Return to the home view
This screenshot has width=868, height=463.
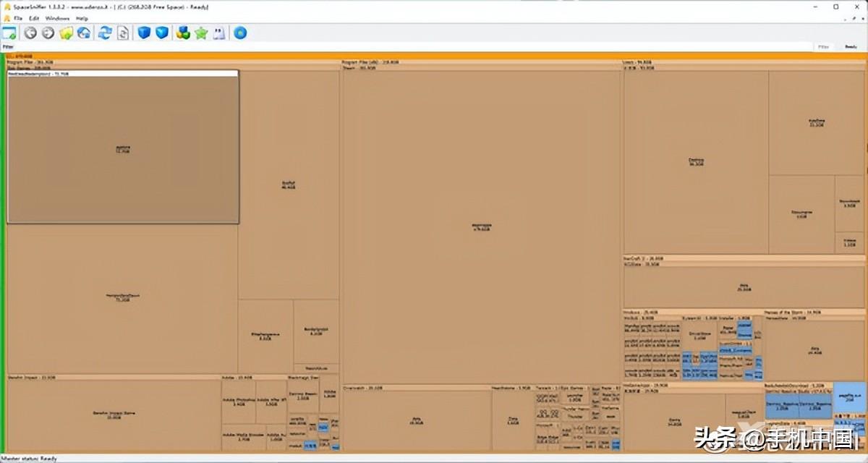pyautogui.click(x=84, y=33)
